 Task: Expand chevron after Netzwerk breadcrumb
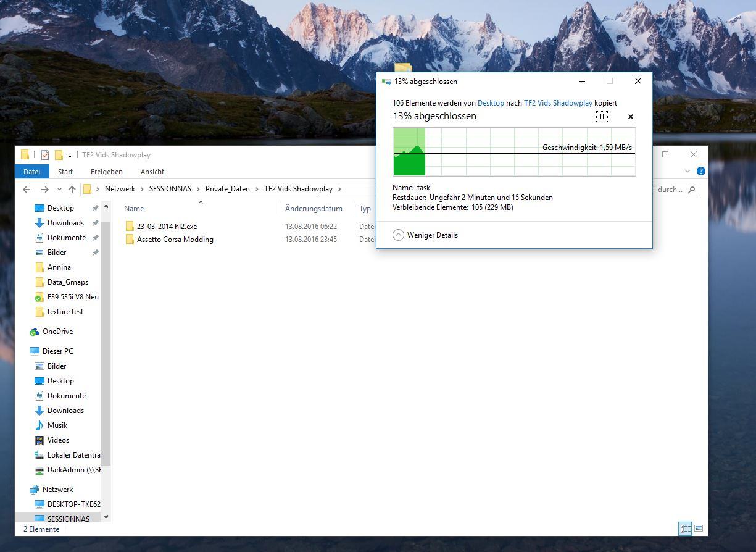(x=142, y=189)
